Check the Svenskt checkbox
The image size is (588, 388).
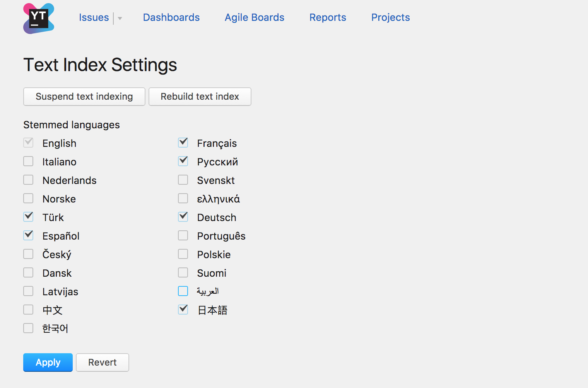click(x=183, y=180)
